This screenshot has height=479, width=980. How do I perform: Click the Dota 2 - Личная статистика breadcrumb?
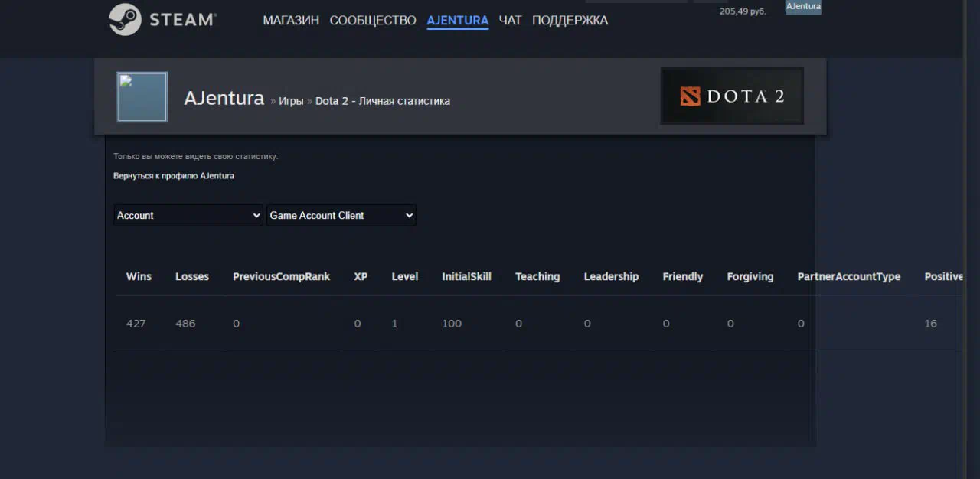[x=383, y=101]
